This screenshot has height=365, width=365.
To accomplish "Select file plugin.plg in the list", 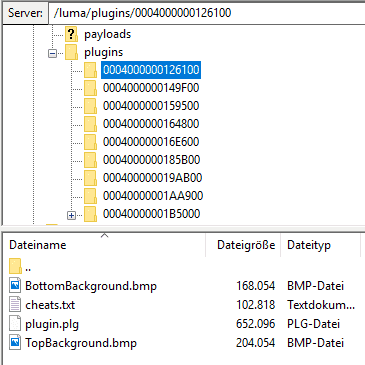I will point(52,324).
